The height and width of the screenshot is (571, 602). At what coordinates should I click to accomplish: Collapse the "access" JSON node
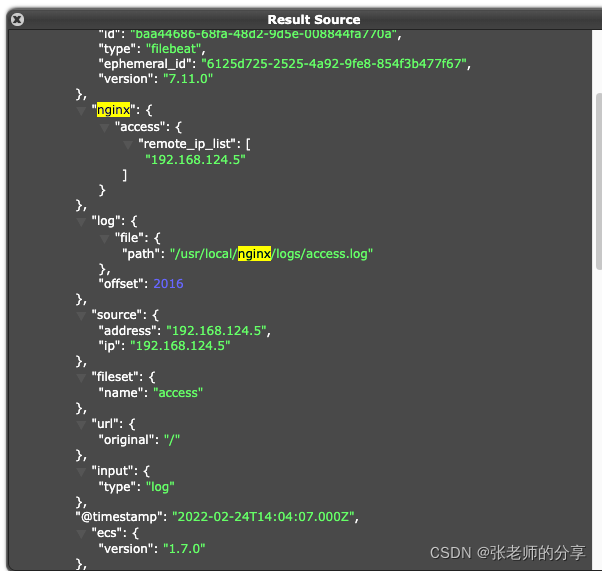click(x=104, y=128)
